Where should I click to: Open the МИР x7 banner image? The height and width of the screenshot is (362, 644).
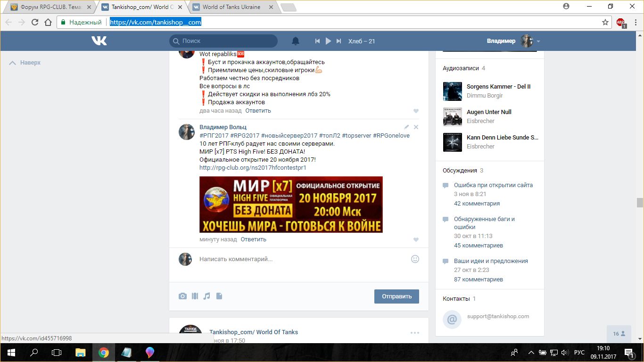pyautogui.click(x=291, y=205)
